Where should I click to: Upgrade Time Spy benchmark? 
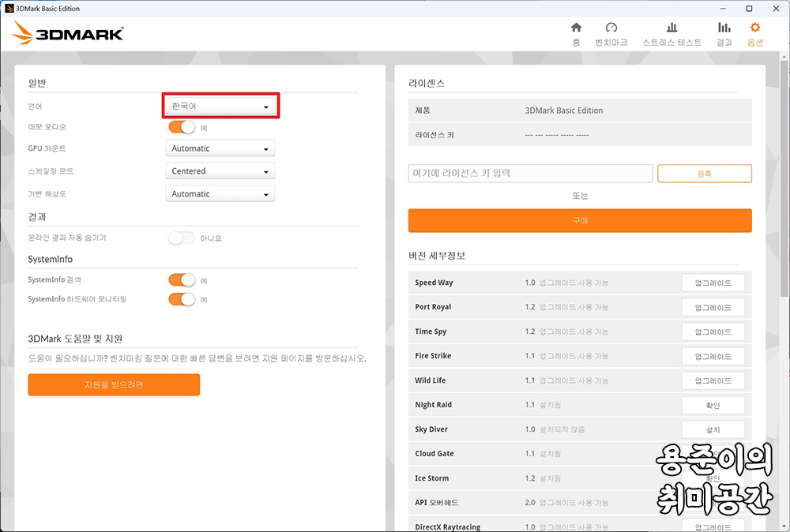tap(713, 332)
